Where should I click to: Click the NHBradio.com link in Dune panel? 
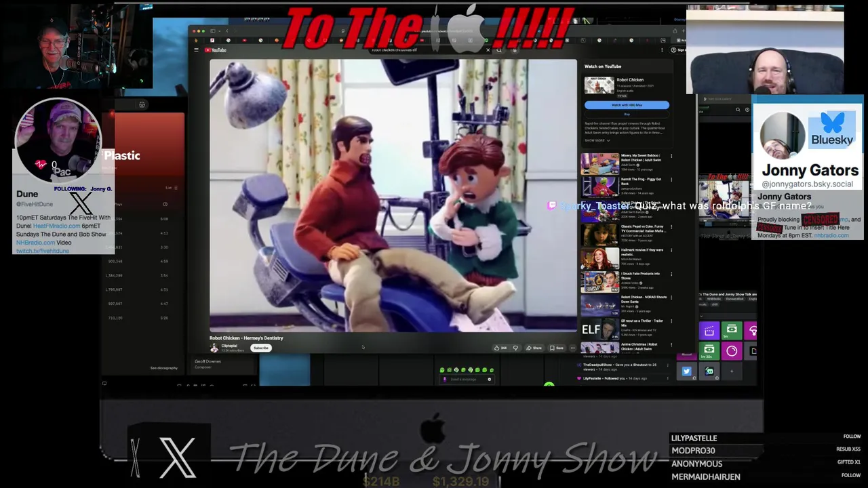click(x=36, y=243)
